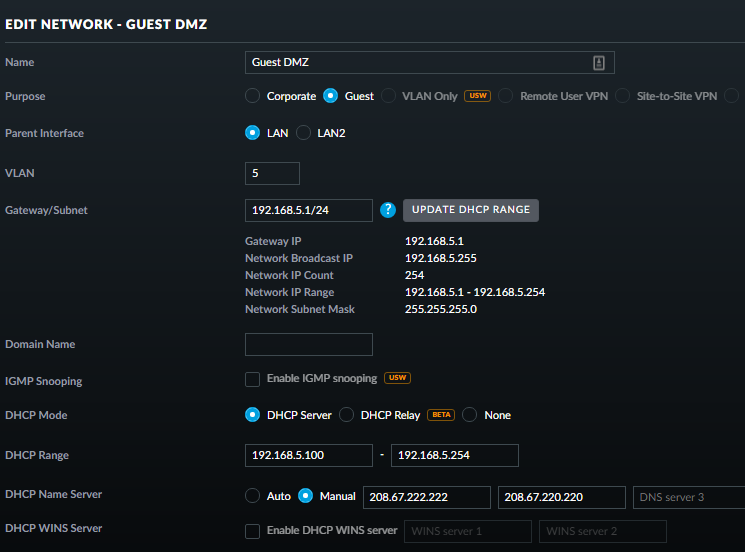Click the VLAN ID input field

pyautogui.click(x=272, y=173)
